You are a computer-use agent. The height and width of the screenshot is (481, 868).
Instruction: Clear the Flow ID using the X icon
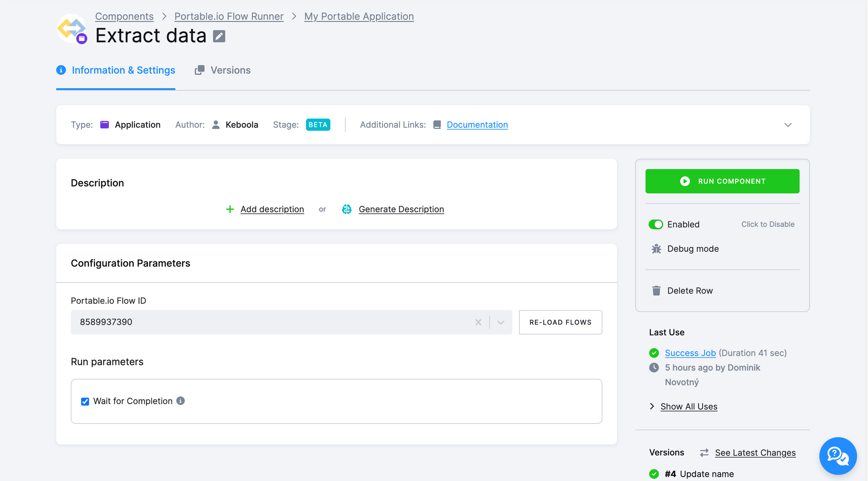478,322
